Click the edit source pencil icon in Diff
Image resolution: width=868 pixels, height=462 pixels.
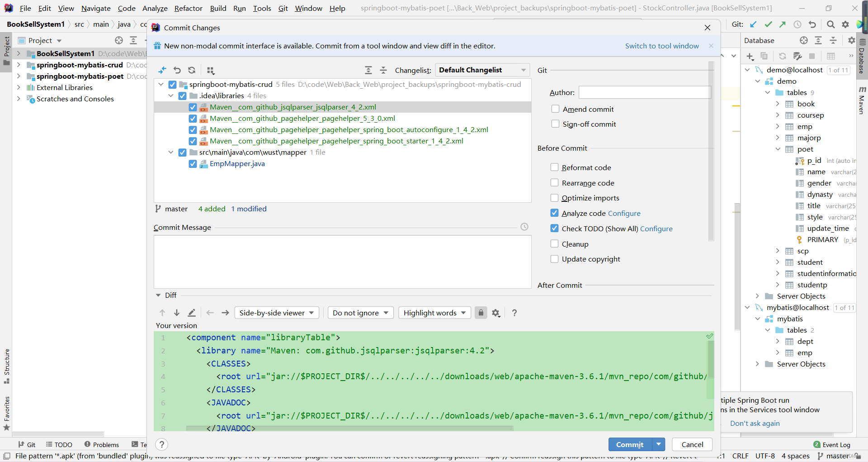(x=192, y=313)
